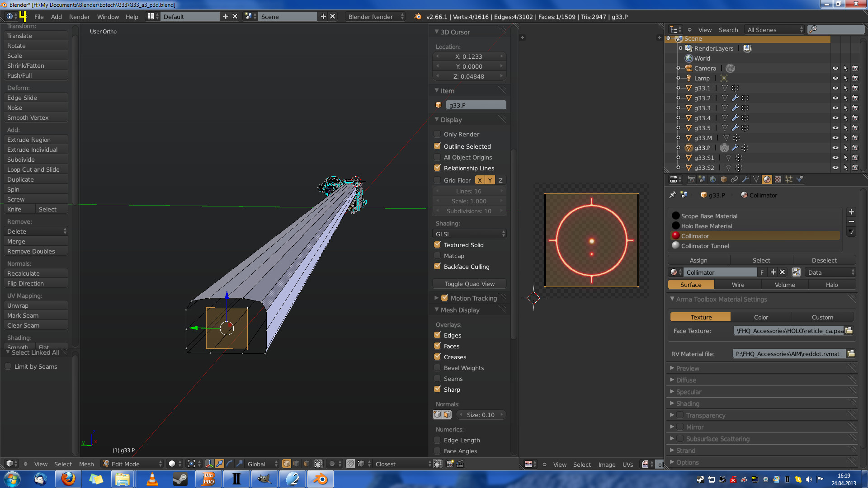Toggle visibility eye for the g33.M object
868x488 pixels.
(x=835, y=138)
